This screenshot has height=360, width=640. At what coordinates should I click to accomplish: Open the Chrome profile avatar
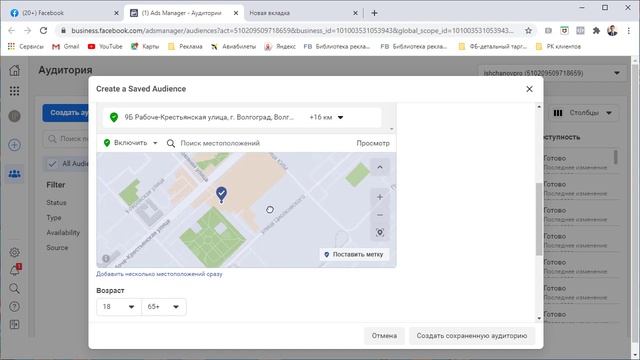612,31
